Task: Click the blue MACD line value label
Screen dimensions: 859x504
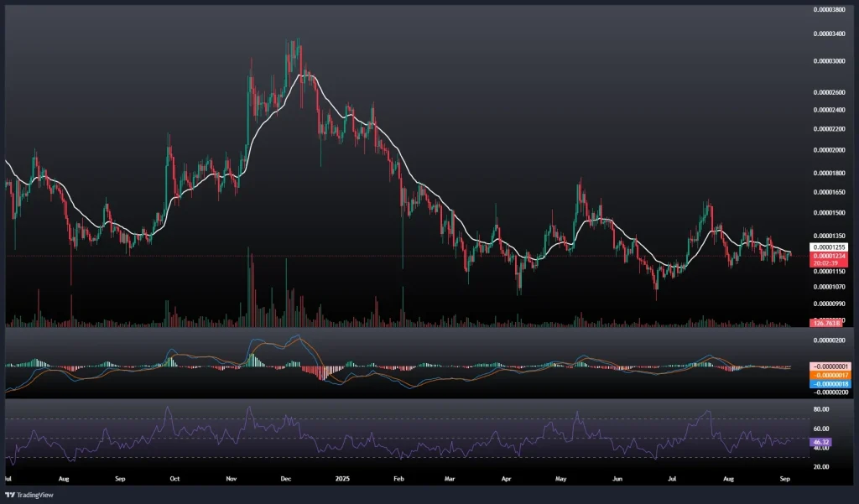Action: 829,383
